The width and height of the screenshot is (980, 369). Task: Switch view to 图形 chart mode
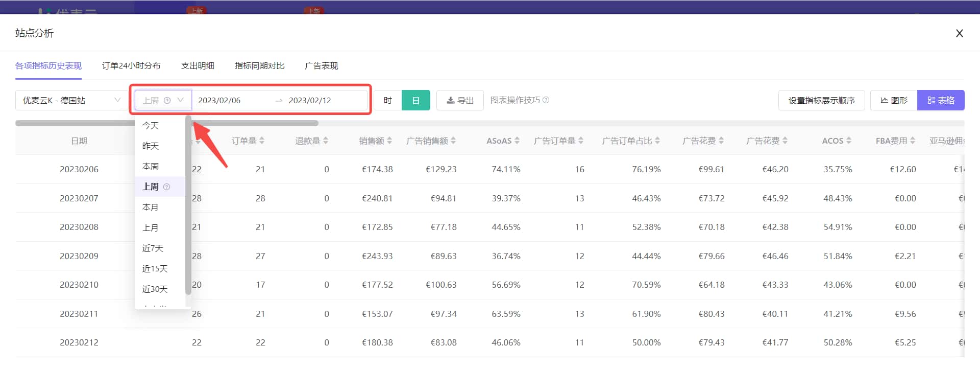[x=894, y=100]
